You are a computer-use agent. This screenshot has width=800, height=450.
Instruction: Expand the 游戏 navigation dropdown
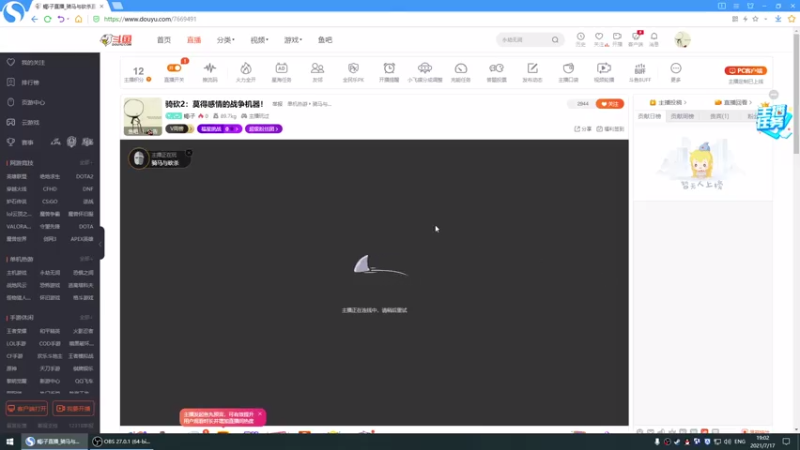[x=293, y=40]
